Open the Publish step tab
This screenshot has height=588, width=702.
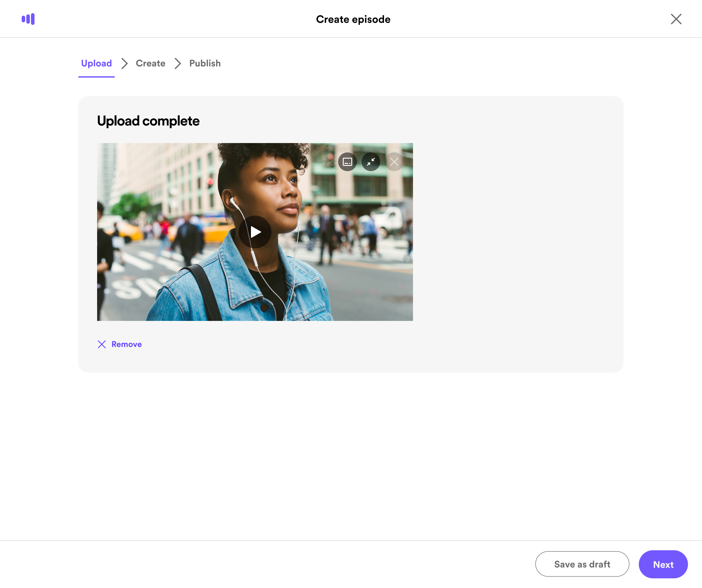(x=204, y=63)
